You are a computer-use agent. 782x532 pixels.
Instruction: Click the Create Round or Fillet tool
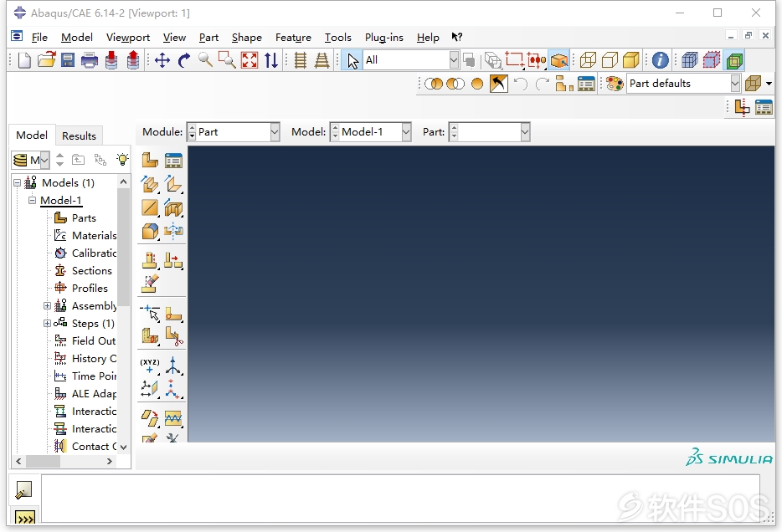[x=150, y=231]
